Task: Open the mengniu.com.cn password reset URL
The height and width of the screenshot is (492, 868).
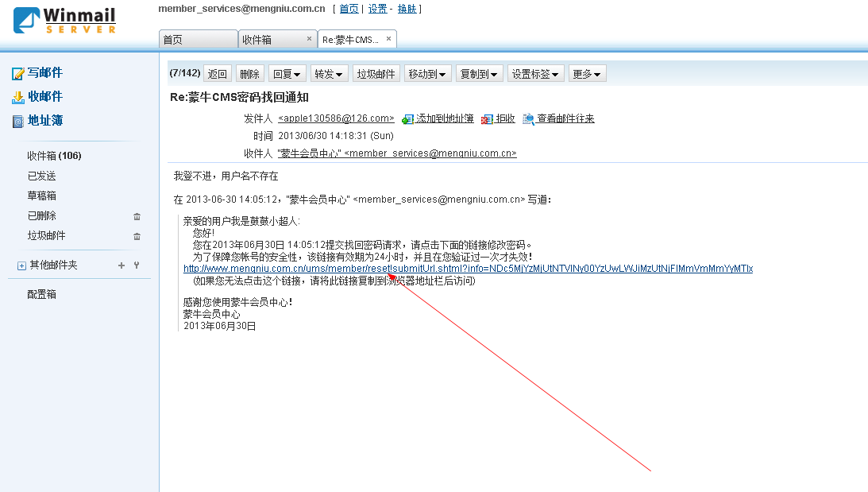Action: pyautogui.click(x=468, y=269)
